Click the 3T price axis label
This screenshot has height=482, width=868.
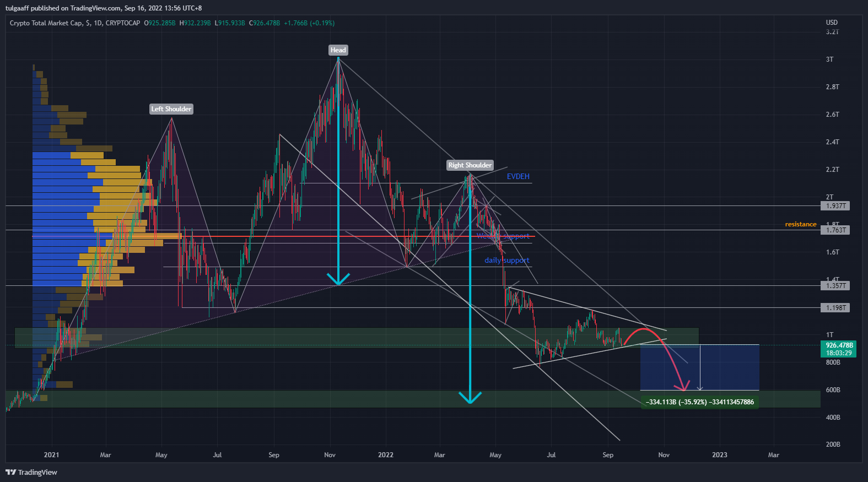(x=829, y=59)
